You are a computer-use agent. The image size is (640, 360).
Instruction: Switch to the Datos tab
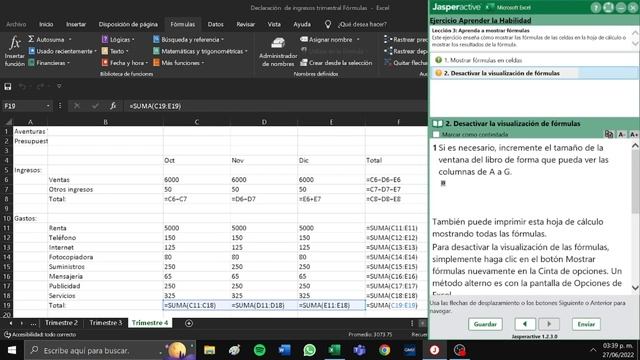(x=216, y=24)
